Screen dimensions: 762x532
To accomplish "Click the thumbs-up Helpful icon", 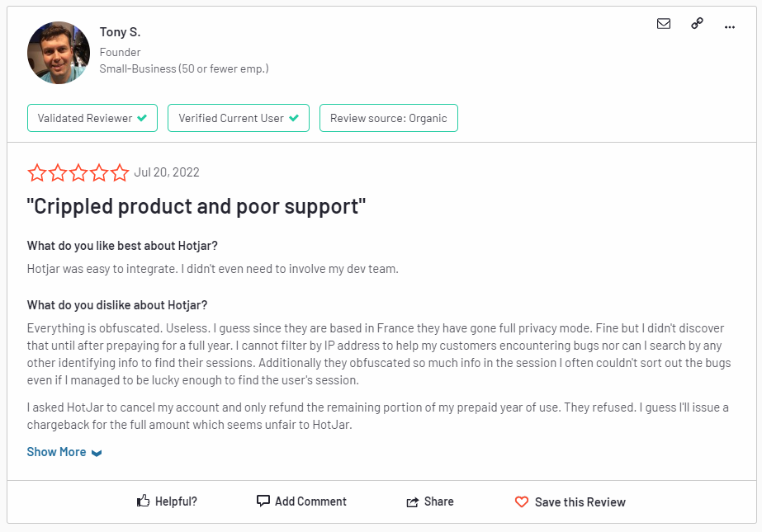I will [144, 501].
